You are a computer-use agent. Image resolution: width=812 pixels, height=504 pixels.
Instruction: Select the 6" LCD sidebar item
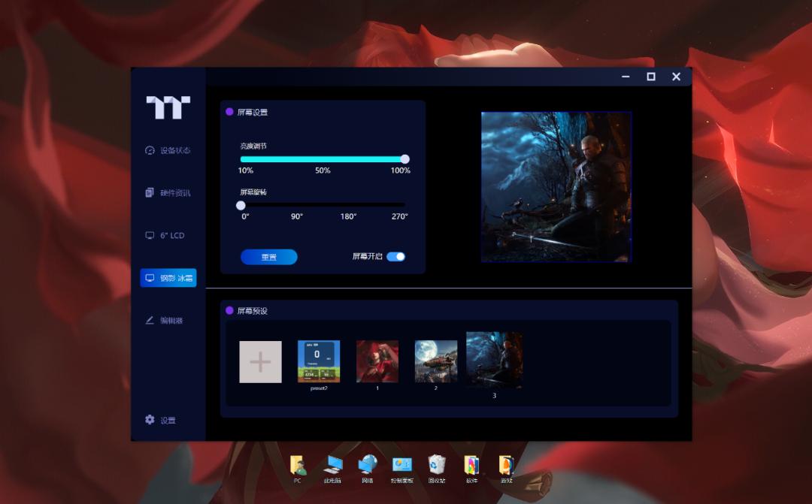click(165, 235)
